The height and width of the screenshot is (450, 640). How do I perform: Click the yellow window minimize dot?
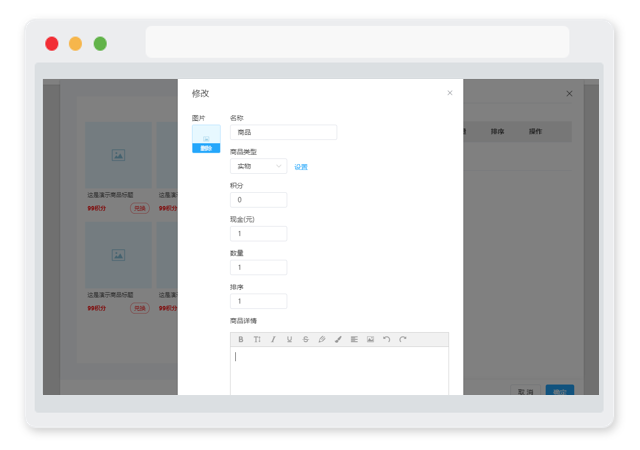click(x=76, y=44)
